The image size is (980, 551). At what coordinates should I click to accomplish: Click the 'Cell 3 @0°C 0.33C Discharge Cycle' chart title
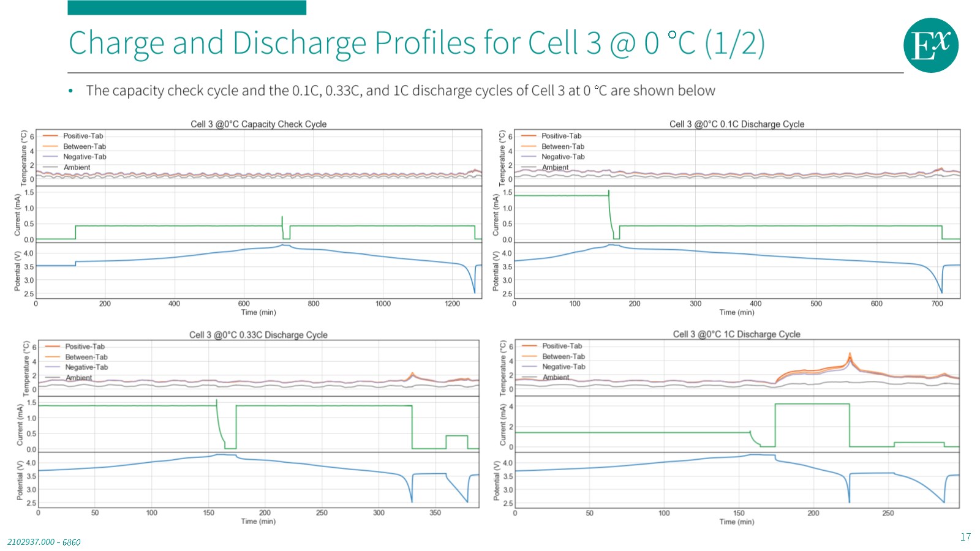(258, 335)
